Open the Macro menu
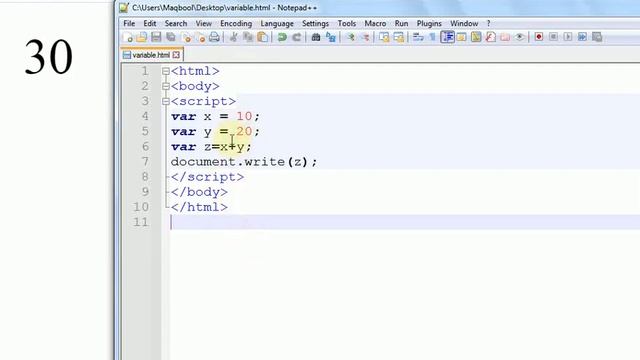This screenshot has height=360, width=640. [375, 24]
